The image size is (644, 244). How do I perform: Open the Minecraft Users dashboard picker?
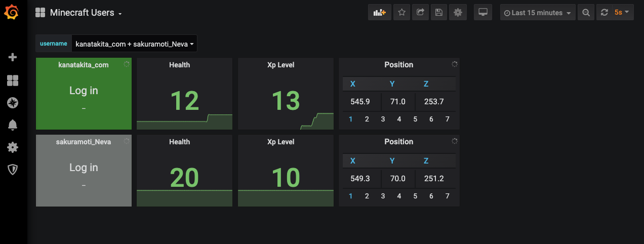pos(78,13)
